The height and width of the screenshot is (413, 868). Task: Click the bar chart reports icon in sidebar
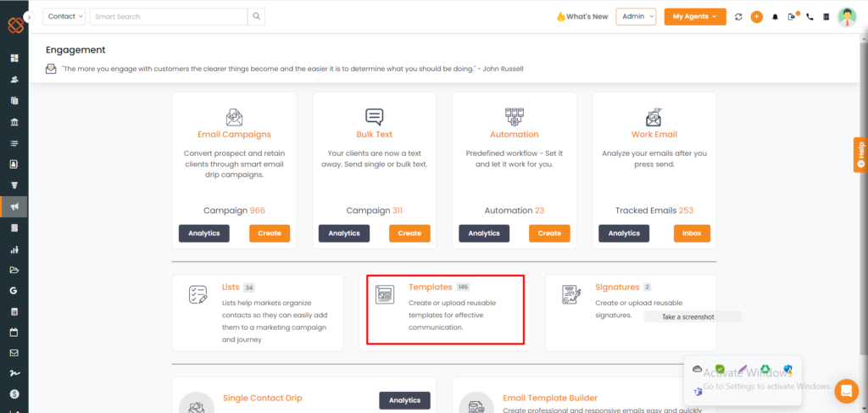coord(14,249)
